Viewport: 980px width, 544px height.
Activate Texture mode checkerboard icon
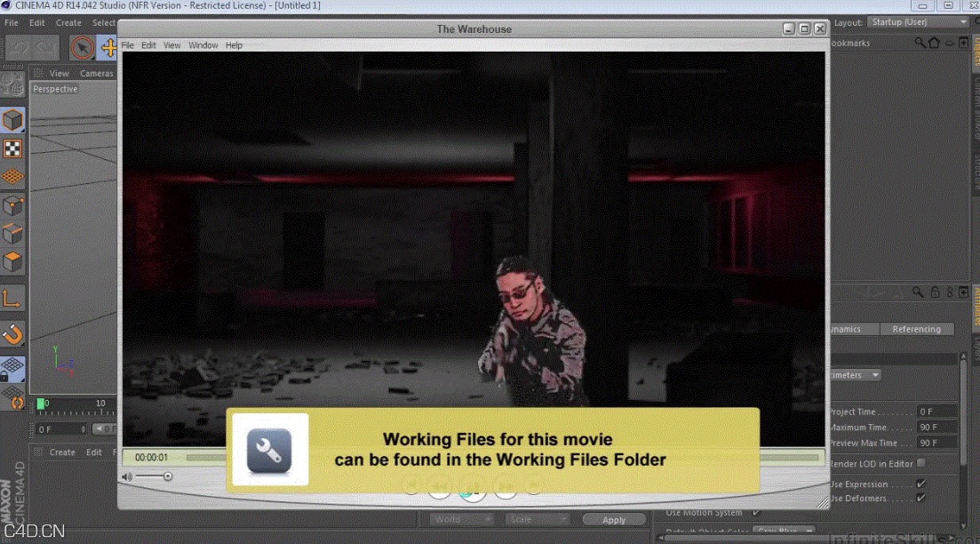click(12, 148)
